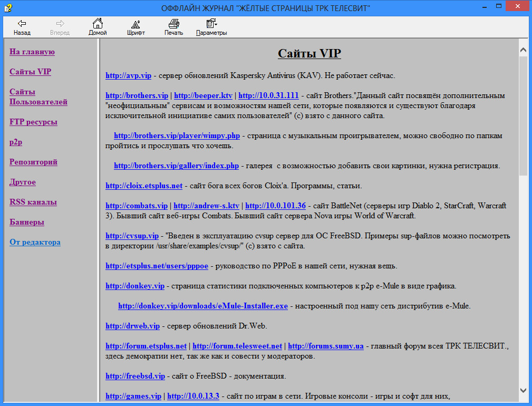Open the http://cloix.etsplus.net link

(x=143, y=186)
